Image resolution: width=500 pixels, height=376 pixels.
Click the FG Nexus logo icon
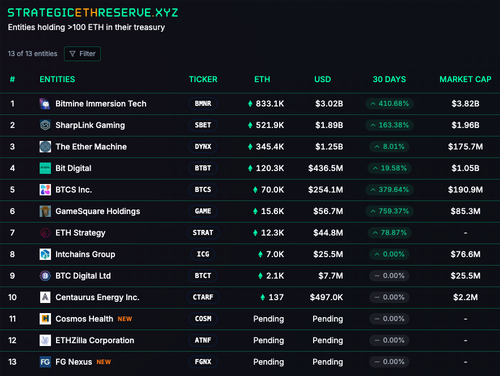(45, 362)
